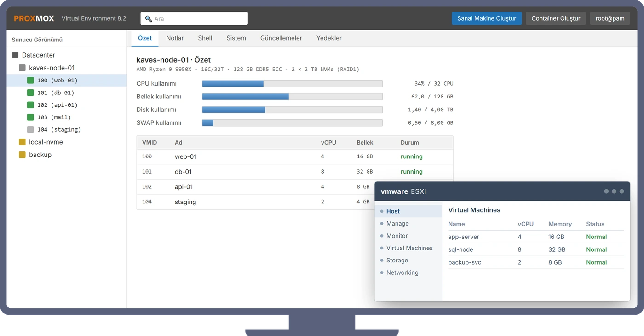Click the Storage bullet icon in ESXi
The height and width of the screenshot is (336, 644).
tap(382, 260)
